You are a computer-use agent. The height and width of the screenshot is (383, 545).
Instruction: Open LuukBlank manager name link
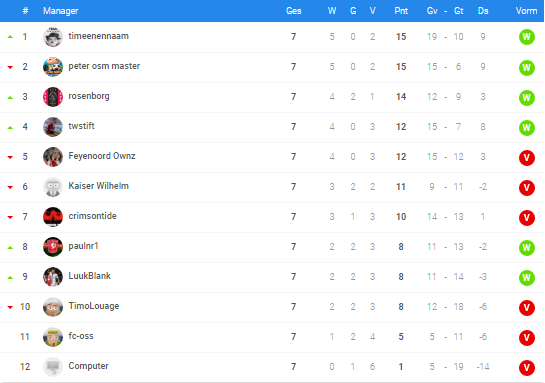[x=89, y=276]
